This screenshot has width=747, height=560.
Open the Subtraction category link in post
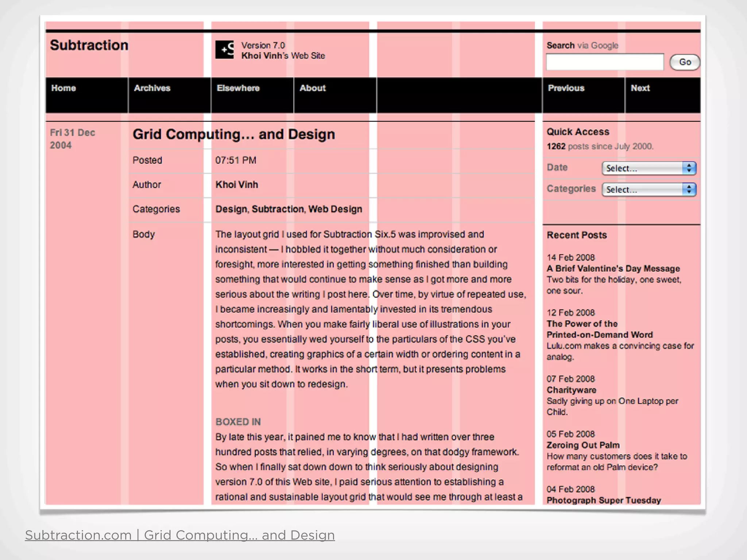click(x=278, y=209)
